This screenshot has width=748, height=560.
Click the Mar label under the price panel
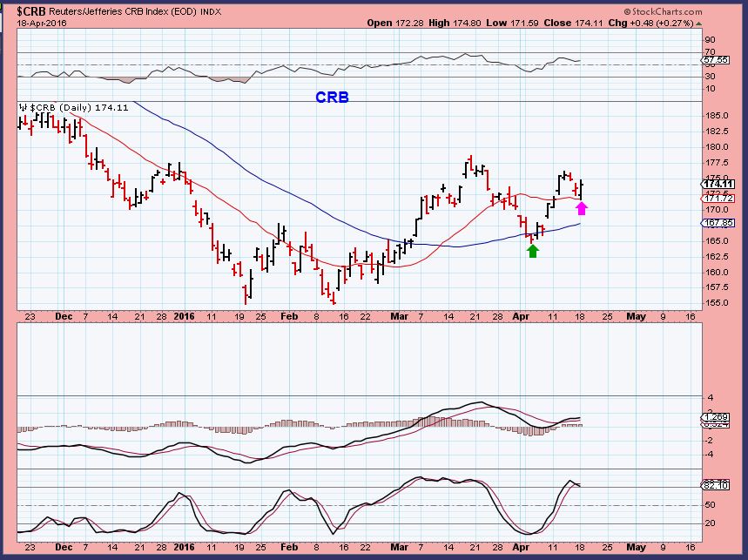(400, 316)
